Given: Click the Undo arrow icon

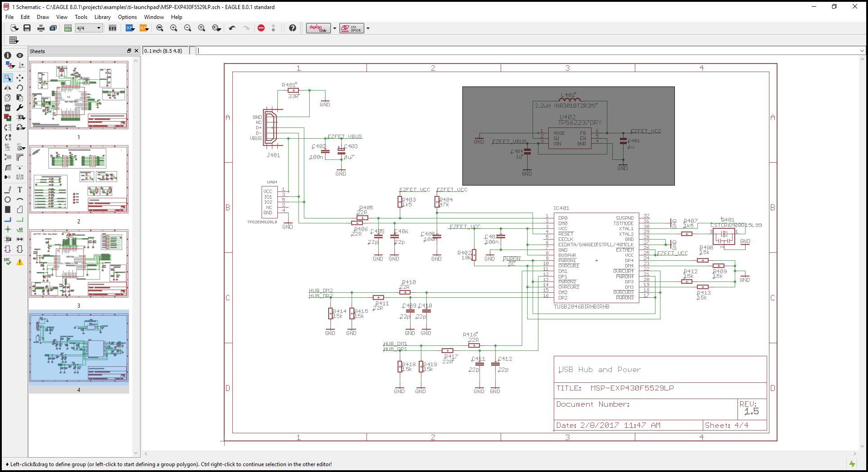Looking at the screenshot, I should (x=232, y=28).
